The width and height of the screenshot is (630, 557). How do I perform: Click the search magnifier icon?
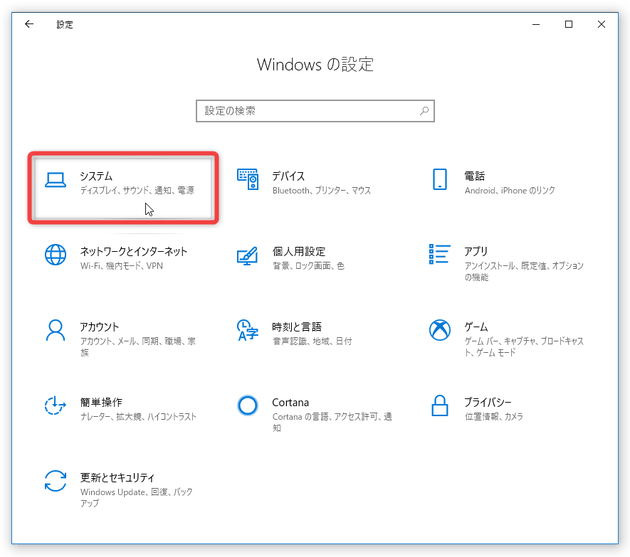tap(424, 111)
